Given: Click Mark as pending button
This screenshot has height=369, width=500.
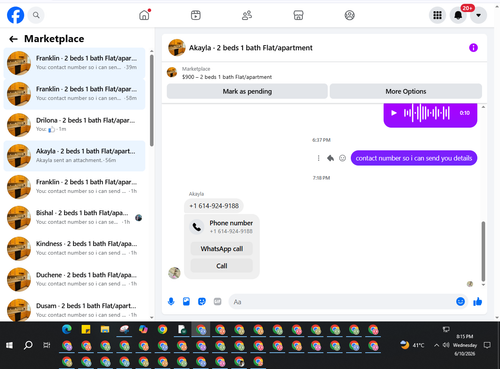Looking at the screenshot, I should (x=247, y=91).
